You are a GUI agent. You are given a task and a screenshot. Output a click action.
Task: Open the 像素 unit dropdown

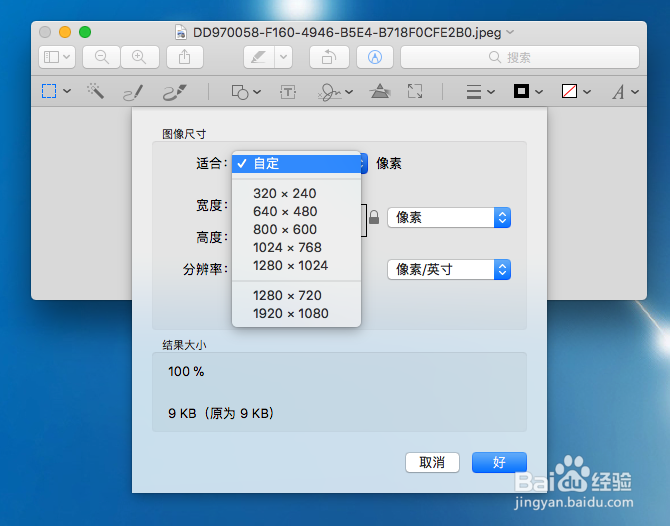tap(449, 217)
